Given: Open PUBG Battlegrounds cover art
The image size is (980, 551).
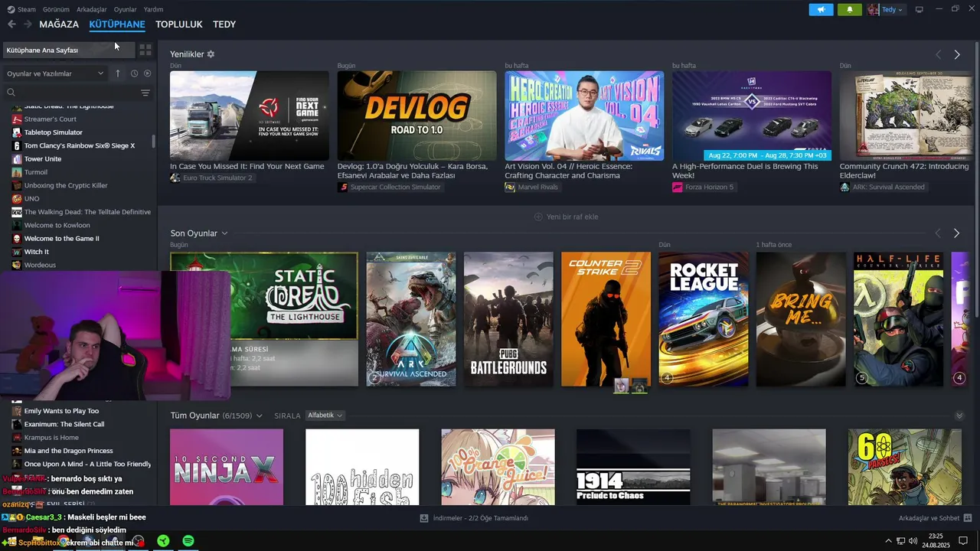Looking at the screenshot, I should click(508, 319).
